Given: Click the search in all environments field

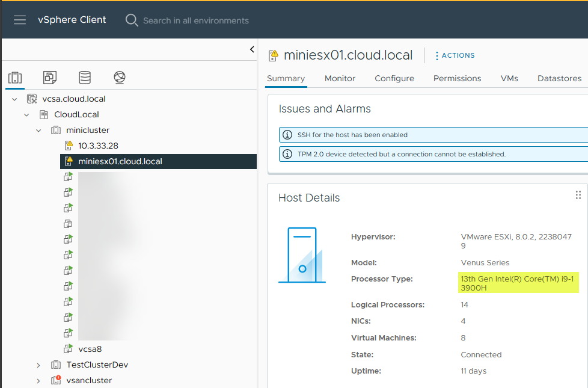Looking at the screenshot, I should pyautogui.click(x=196, y=20).
